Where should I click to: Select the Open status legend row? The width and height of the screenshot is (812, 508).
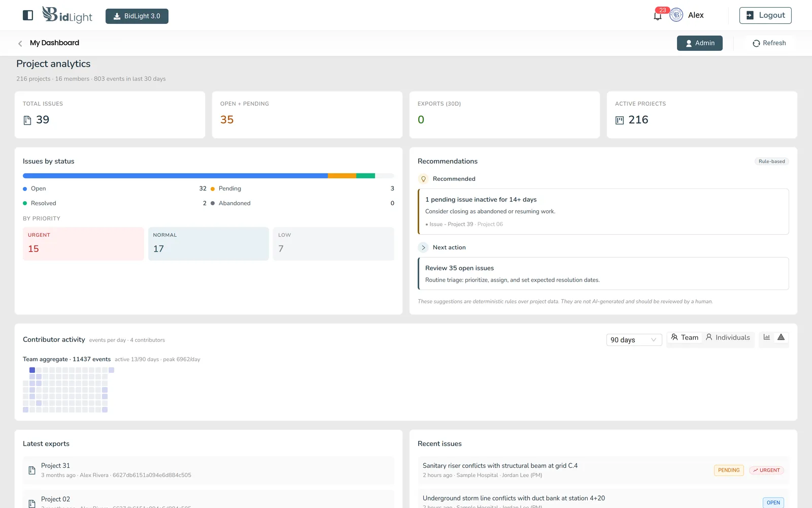(x=115, y=188)
